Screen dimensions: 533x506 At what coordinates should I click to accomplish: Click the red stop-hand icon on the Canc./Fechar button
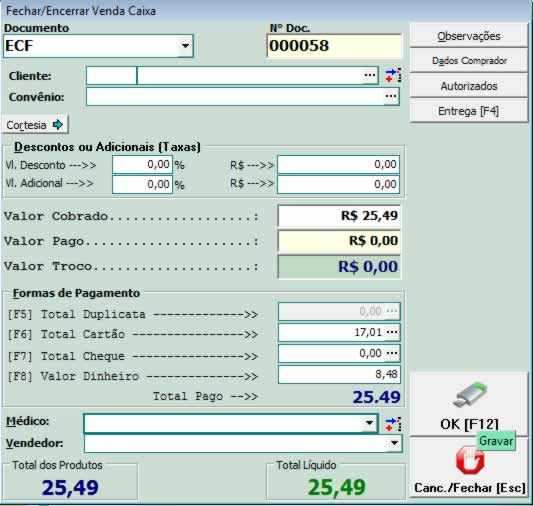470,461
